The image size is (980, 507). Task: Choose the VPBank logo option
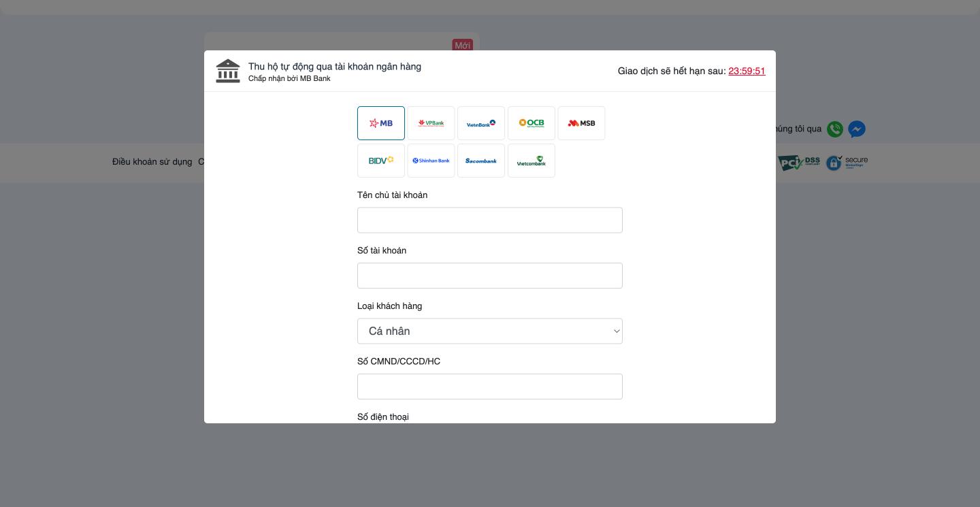431,123
